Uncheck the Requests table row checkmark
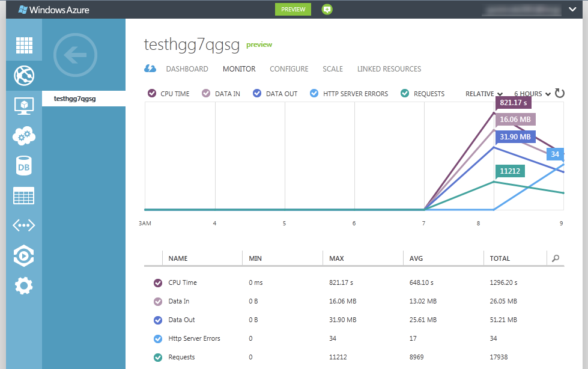 click(158, 358)
